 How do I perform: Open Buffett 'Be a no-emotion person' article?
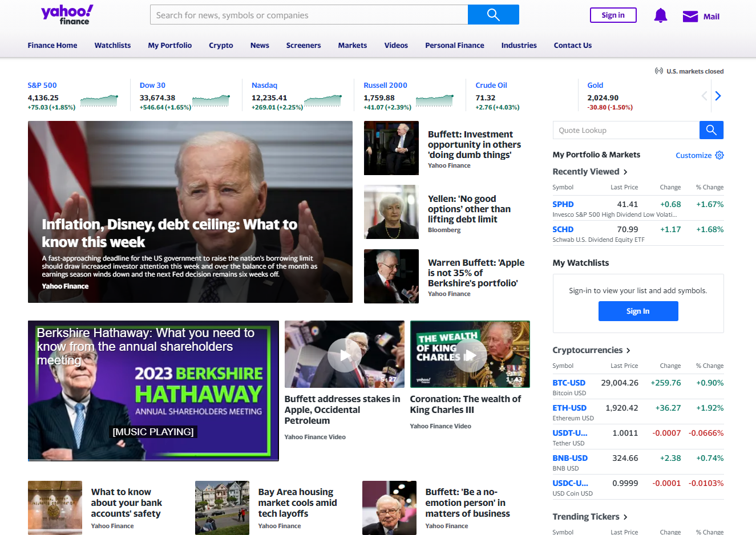(x=467, y=502)
